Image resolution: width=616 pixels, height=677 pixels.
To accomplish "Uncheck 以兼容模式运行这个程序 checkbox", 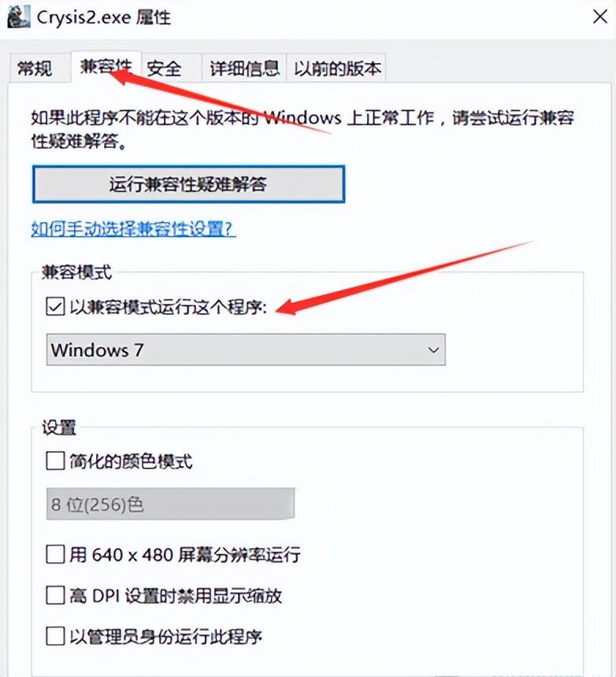I will click(55, 308).
